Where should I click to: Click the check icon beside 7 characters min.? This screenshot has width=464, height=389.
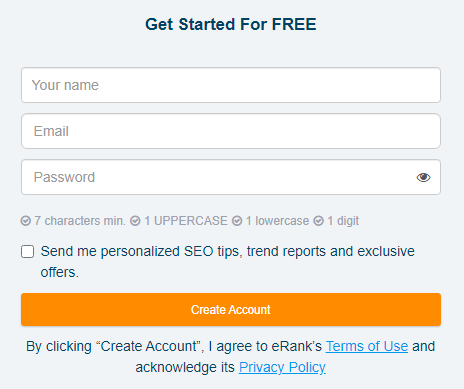(x=26, y=221)
